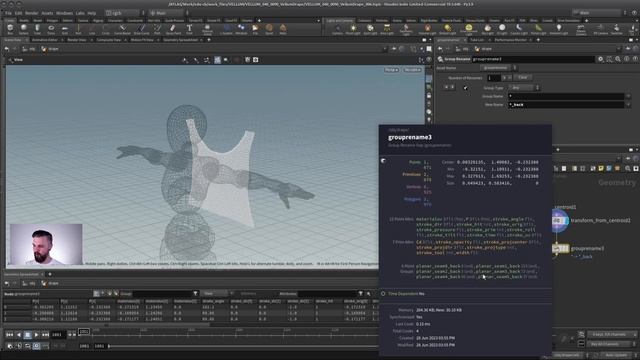Toggle real time playback button
640x360 pixels.
pyautogui.click(x=36, y=346)
